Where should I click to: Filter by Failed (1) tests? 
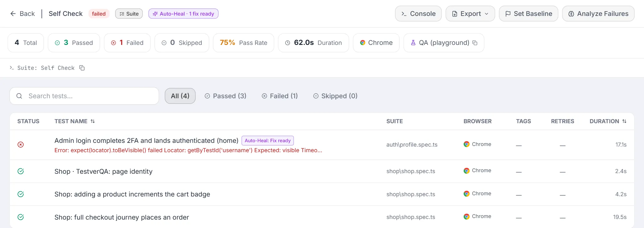(280, 96)
